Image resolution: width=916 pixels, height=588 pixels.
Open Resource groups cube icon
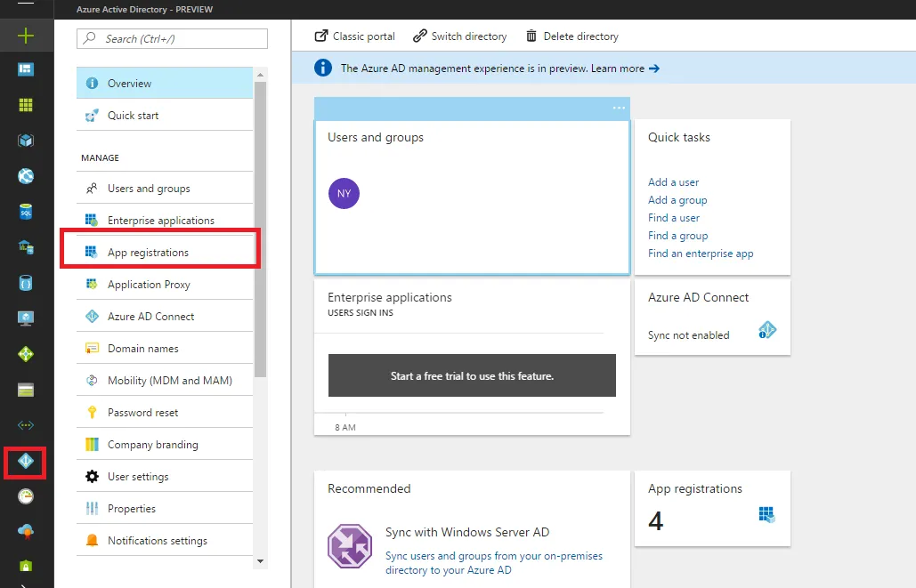point(26,141)
